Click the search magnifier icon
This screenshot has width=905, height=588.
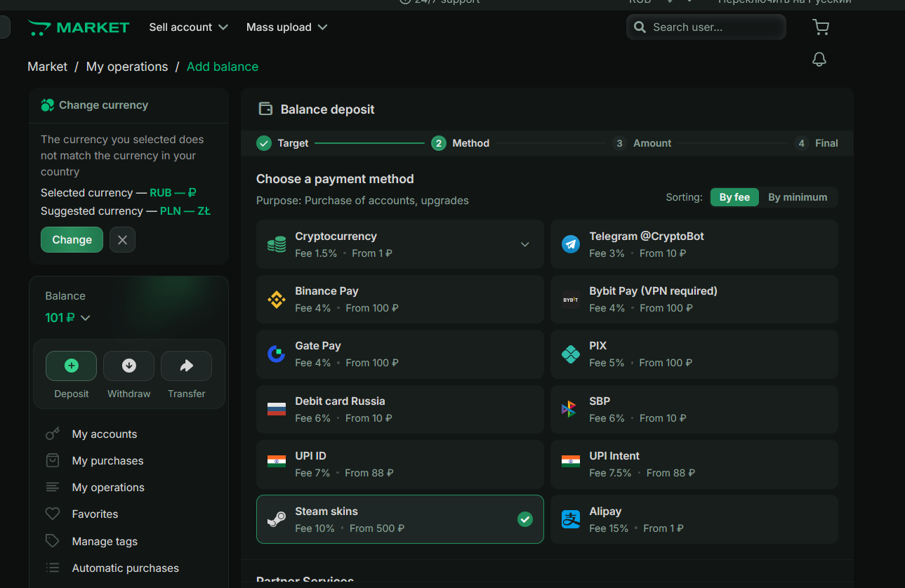pyautogui.click(x=640, y=27)
